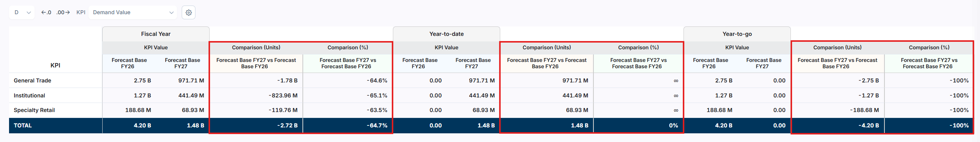Select the Year-to-go group header
Image resolution: width=980 pixels, height=142 pixels.
pos(737,34)
